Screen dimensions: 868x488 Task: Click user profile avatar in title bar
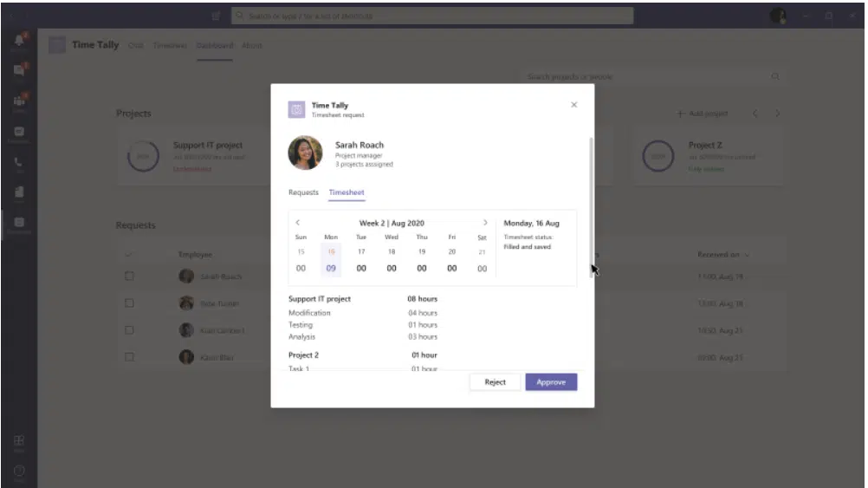coord(778,16)
